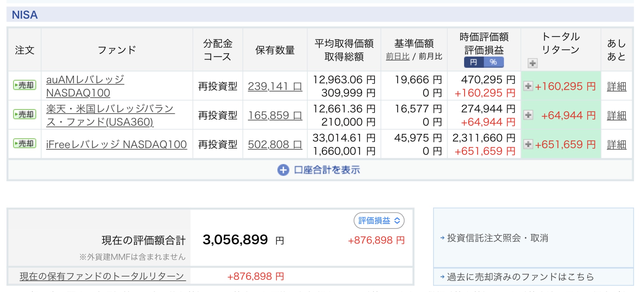Open the 評価損益 dropdown selector
The width and height of the screenshot is (644, 292).
379,221
